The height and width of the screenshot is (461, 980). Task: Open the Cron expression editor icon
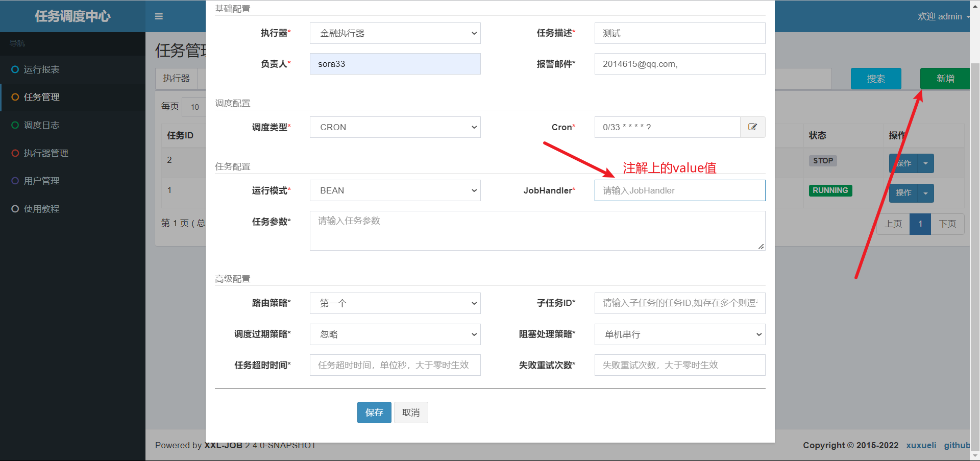752,127
